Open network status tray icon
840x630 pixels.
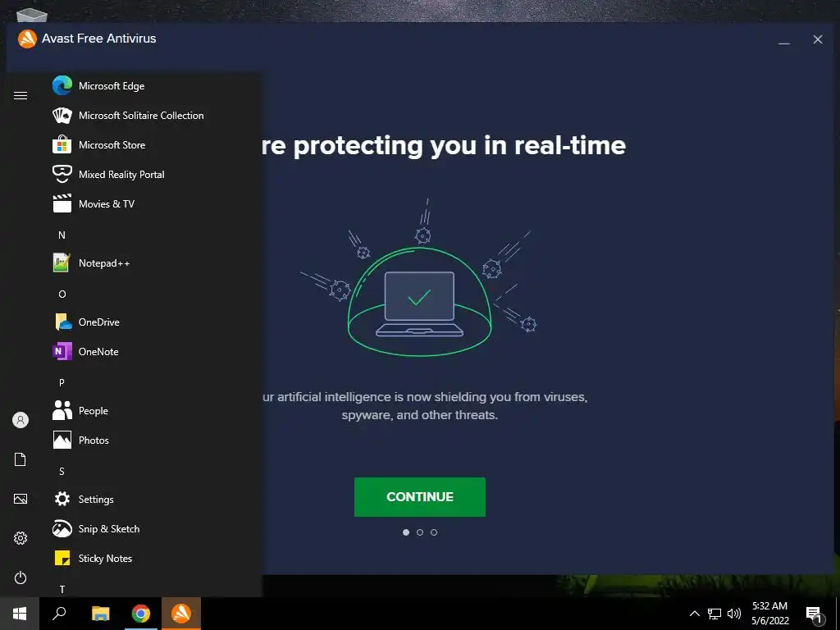point(714,614)
